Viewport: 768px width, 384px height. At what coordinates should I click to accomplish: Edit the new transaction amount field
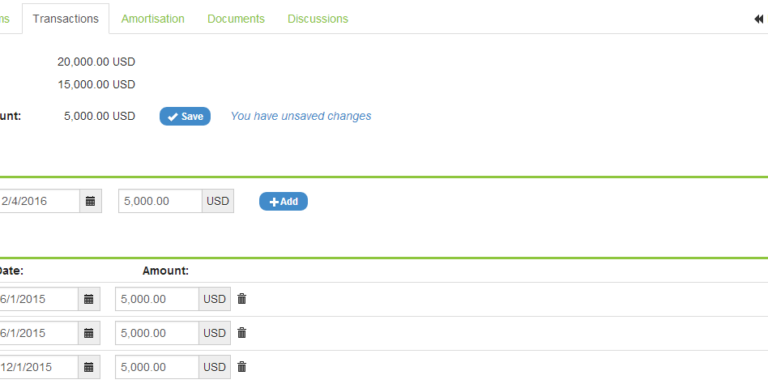[x=160, y=201]
